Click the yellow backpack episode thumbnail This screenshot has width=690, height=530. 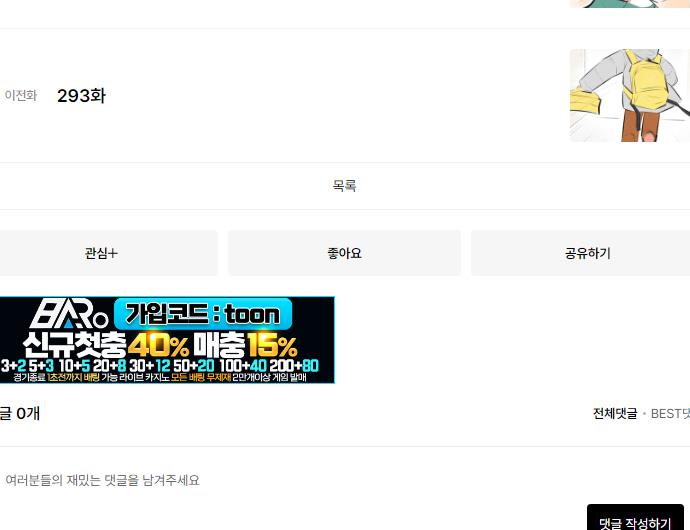(x=630, y=96)
